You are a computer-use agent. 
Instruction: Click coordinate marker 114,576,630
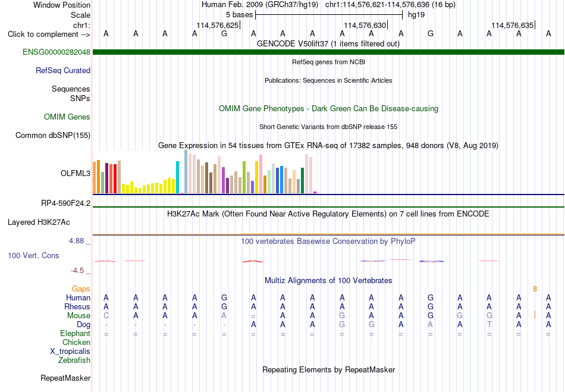365,25
